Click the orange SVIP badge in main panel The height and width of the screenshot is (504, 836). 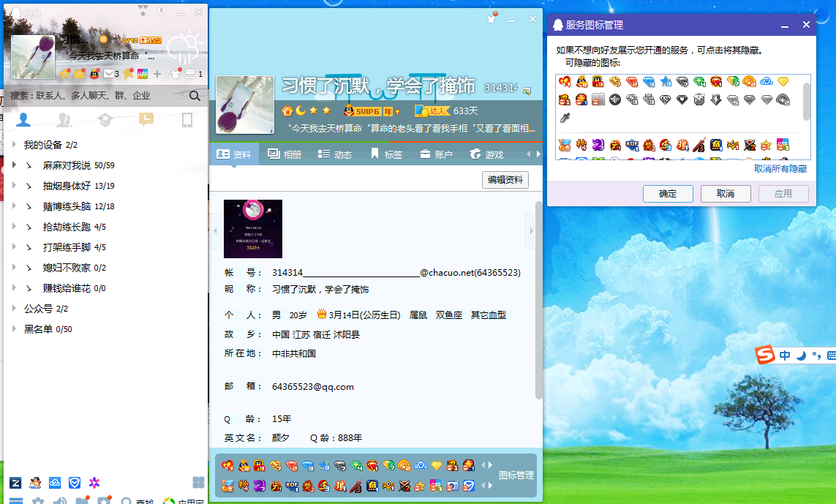pyautogui.click(x=151, y=40)
